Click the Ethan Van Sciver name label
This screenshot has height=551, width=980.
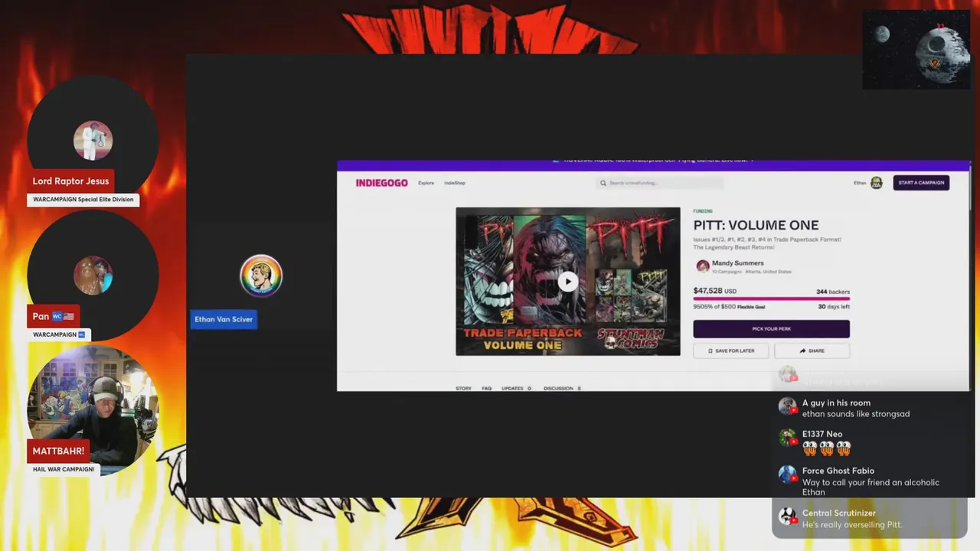point(224,319)
